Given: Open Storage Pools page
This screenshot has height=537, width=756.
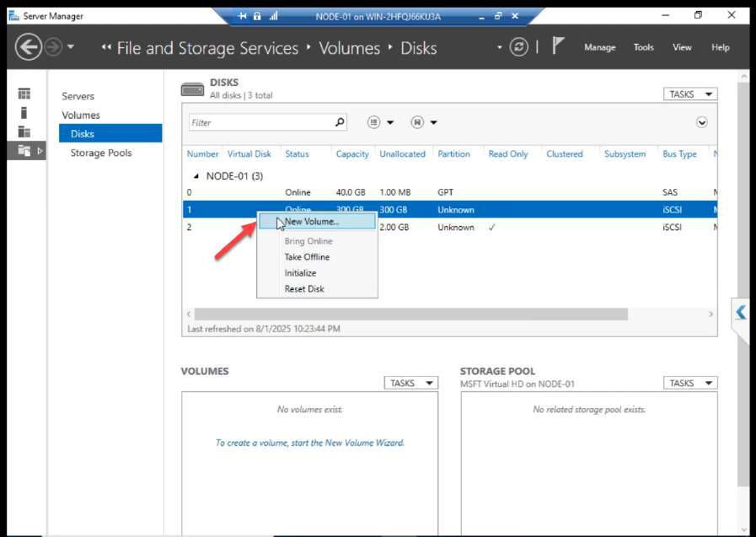Looking at the screenshot, I should [x=101, y=153].
